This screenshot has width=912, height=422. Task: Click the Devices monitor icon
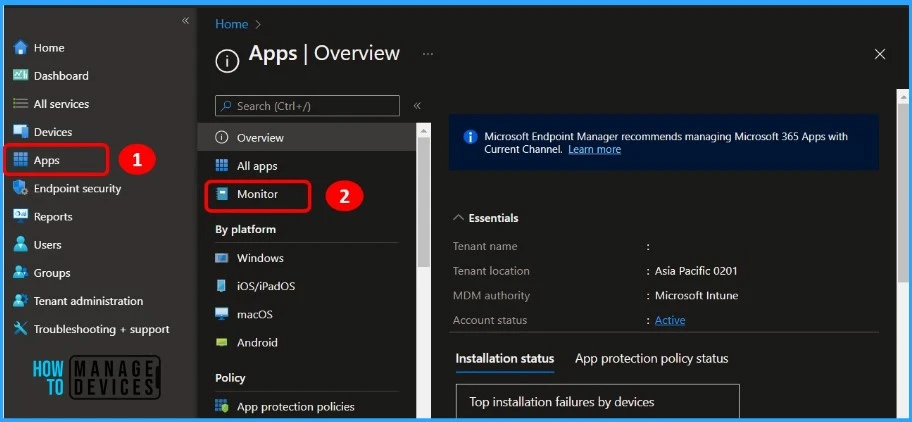pyautogui.click(x=20, y=132)
